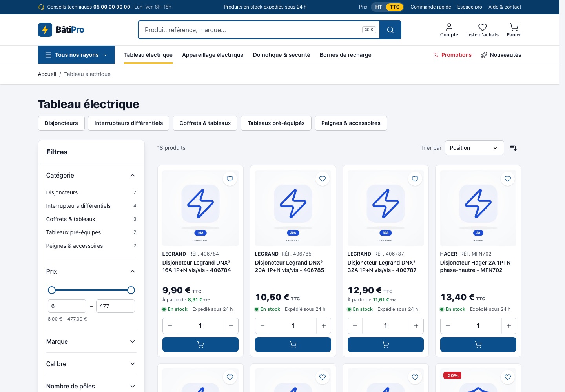Viewport: 565px width, 392px height.
Task: Click the Interrupteurs différentiels subcategory button
Action: tap(129, 123)
